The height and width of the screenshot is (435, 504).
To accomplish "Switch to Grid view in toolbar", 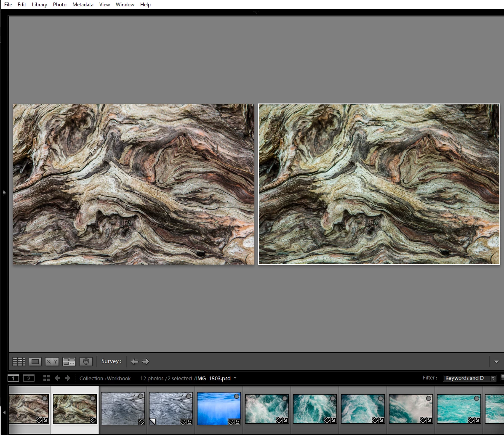I will [19, 361].
